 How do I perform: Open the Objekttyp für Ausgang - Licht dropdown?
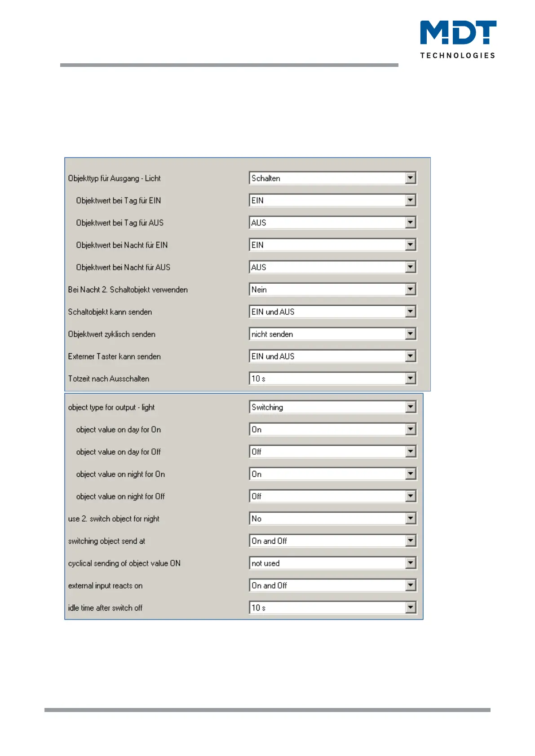410,178
